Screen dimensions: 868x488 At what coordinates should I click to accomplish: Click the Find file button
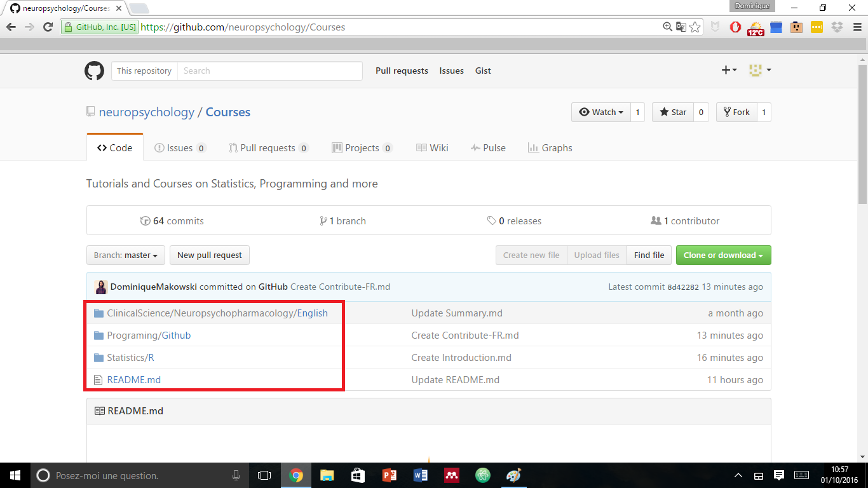(649, 255)
